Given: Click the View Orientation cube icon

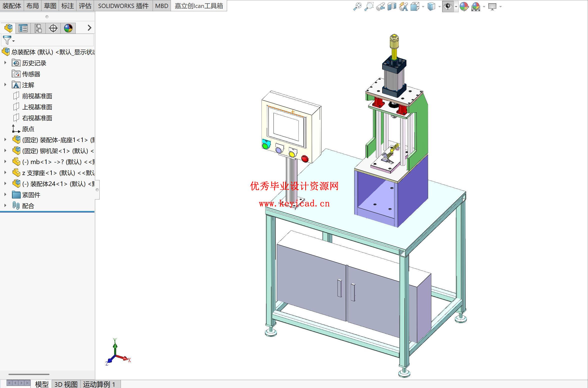Looking at the screenshot, I should (x=415, y=6).
